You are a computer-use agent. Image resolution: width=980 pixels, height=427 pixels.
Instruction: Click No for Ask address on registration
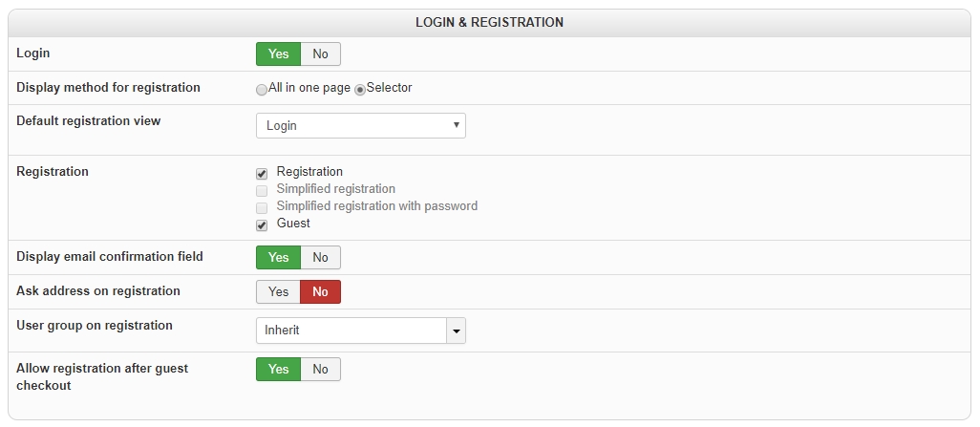point(320,292)
